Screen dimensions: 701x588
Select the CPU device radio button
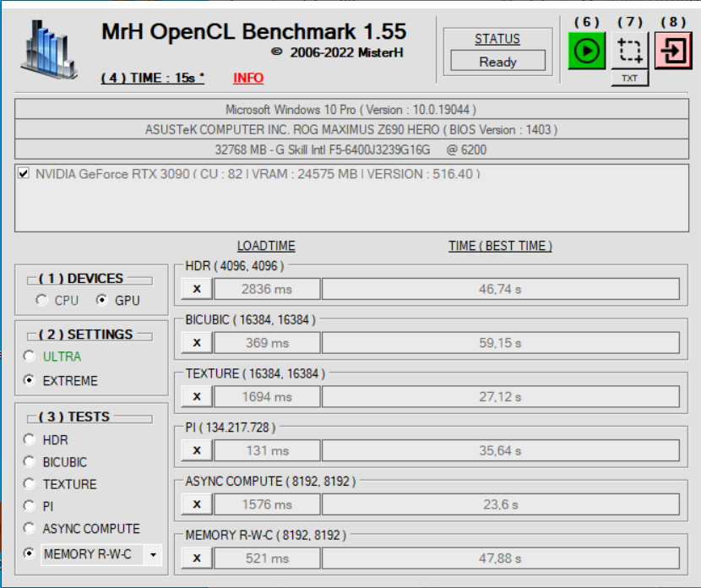41,300
